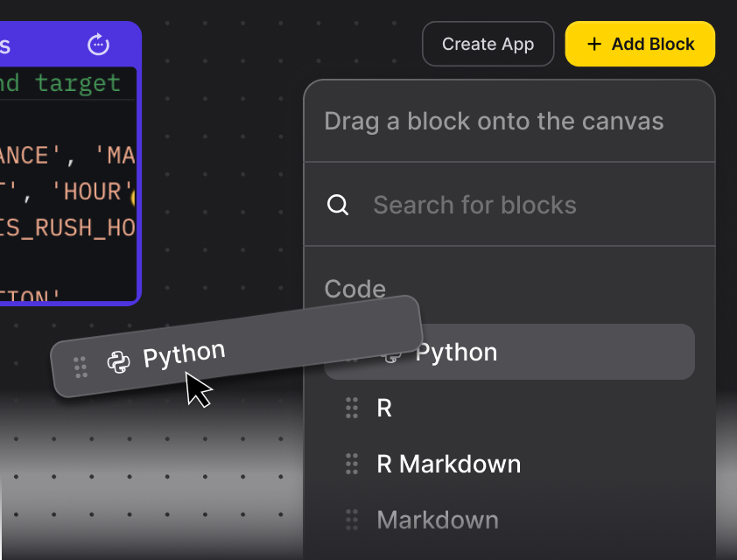Click the drag handle beside R Markdown

(352, 464)
